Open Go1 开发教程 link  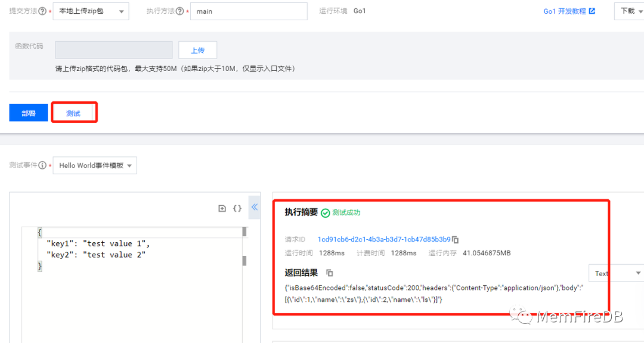[x=565, y=11]
